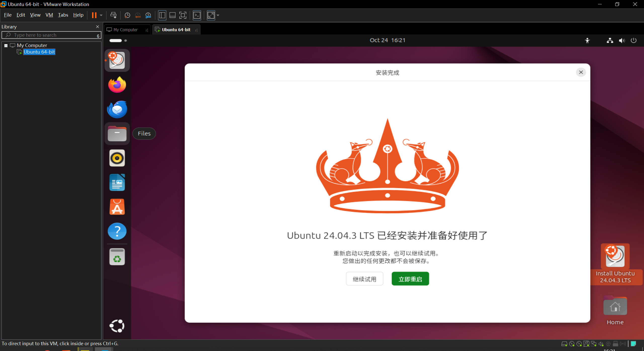Click the green 立即重启 restart button
This screenshot has height=351, width=644.
click(410, 279)
